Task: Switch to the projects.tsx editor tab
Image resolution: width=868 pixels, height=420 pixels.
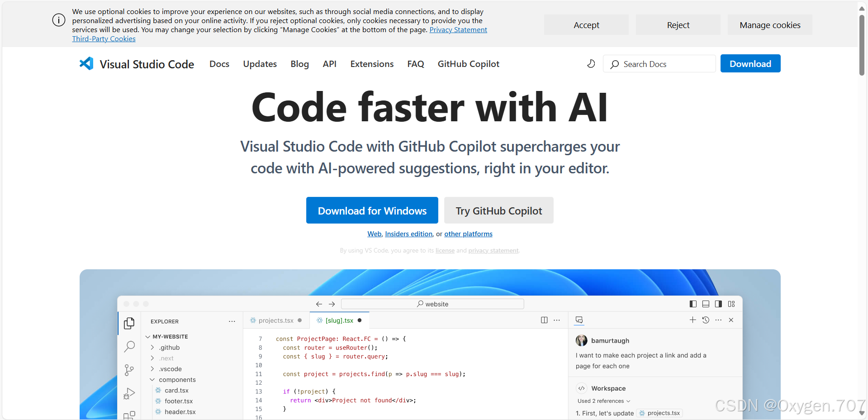Action: point(276,320)
